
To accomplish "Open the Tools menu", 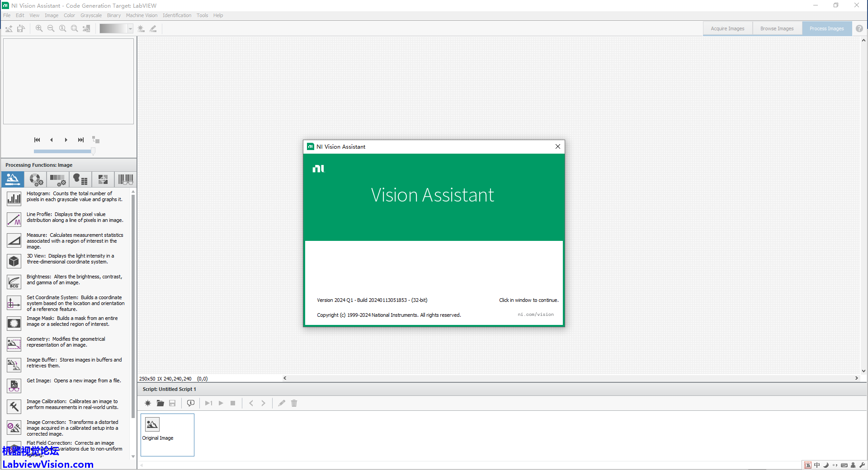I will point(202,15).
